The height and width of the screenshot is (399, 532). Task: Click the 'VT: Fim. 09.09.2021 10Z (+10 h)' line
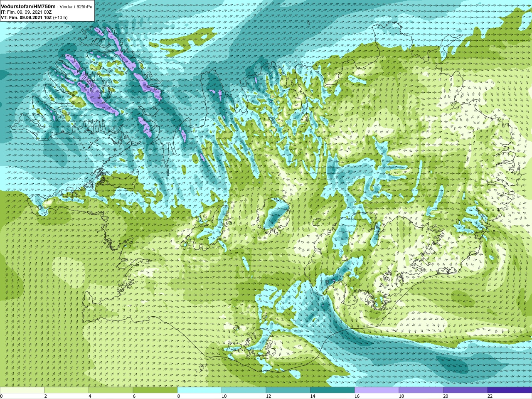pos(34,17)
